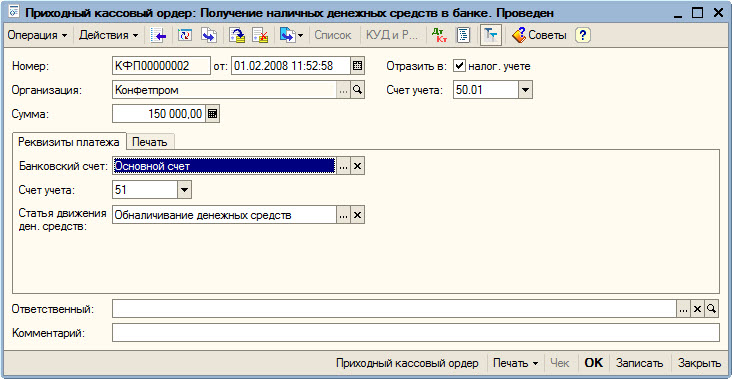Maximize the document window
The width and height of the screenshot is (732, 379).
pos(697,13)
